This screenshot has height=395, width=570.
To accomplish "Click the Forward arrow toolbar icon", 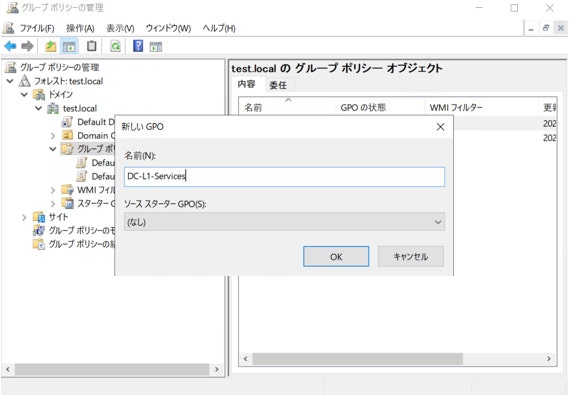I will point(27,46).
